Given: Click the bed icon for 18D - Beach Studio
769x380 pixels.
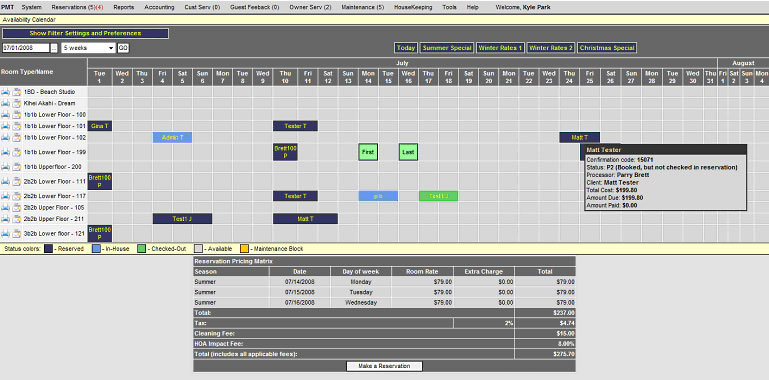Looking at the screenshot, I should [5, 92].
